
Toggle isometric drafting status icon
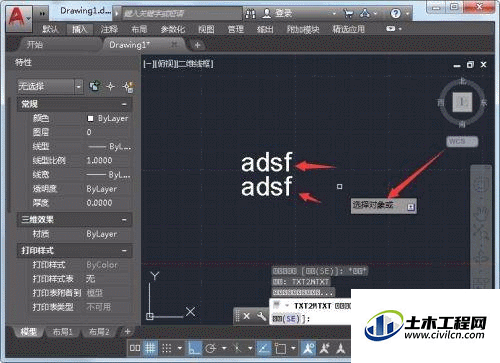[x=237, y=349]
